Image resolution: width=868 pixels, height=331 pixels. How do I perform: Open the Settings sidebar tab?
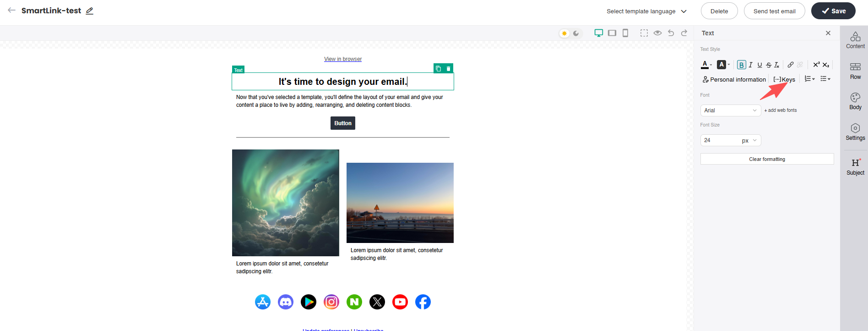click(x=855, y=132)
